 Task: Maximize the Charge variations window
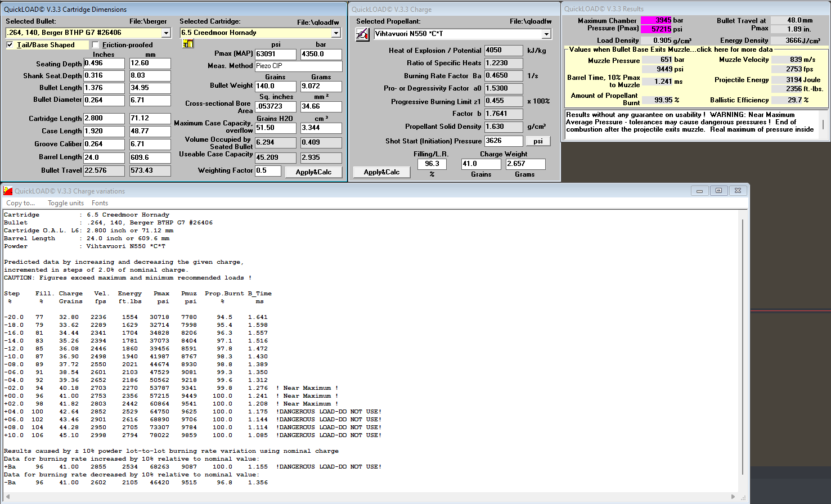click(718, 191)
